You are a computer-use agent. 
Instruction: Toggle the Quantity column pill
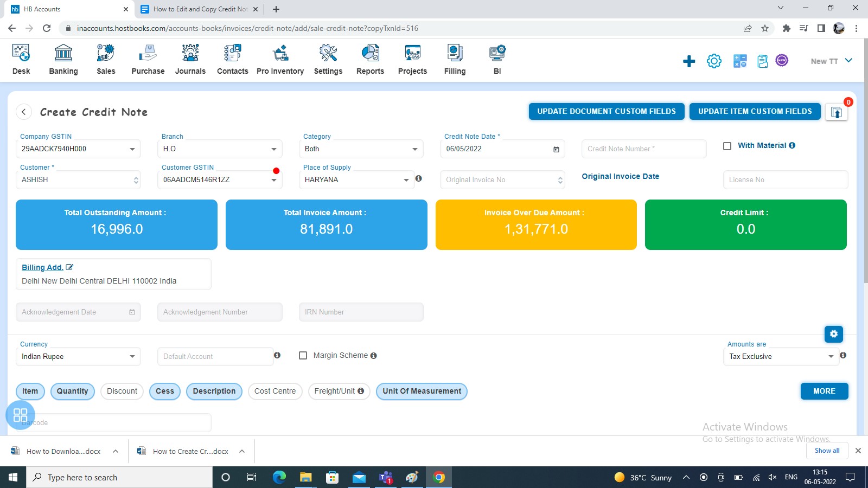72,391
